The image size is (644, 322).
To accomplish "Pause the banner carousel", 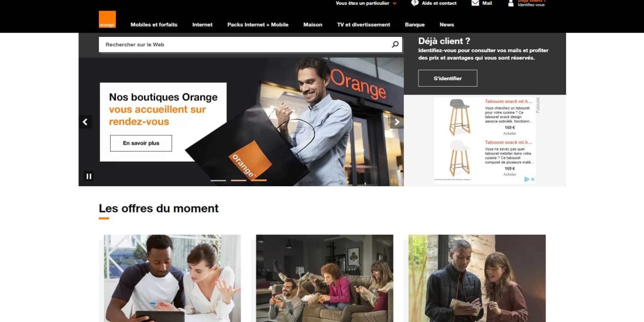I will (89, 176).
